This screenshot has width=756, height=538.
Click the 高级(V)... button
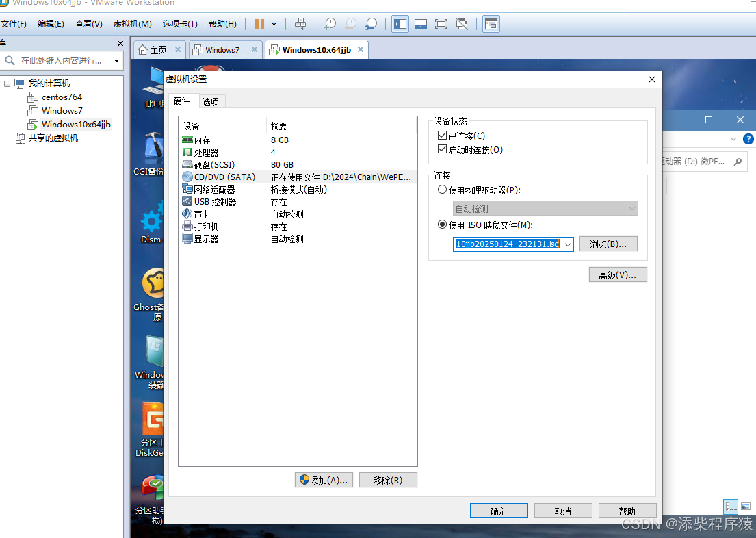pyautogui.click(x=618, y=275)
